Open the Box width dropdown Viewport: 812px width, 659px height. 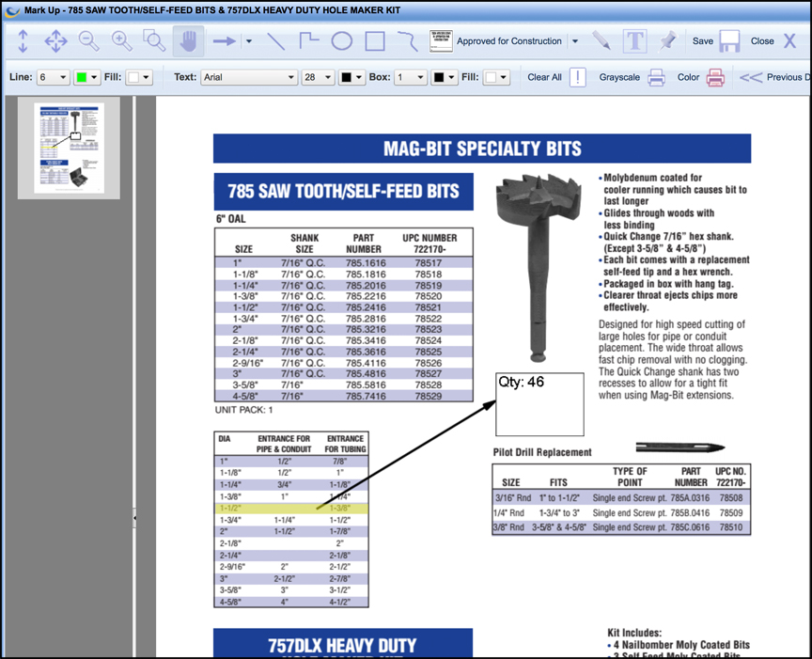[x=410, y=77]
